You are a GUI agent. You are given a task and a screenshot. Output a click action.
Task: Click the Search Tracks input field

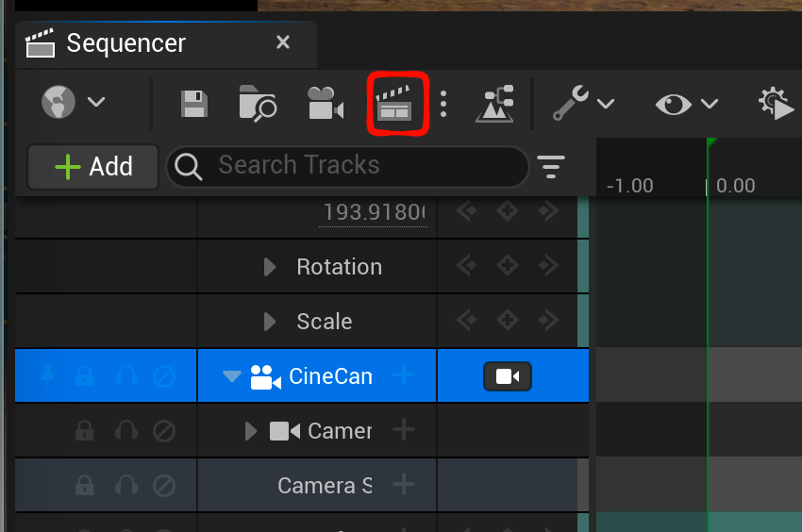point(359,166)
